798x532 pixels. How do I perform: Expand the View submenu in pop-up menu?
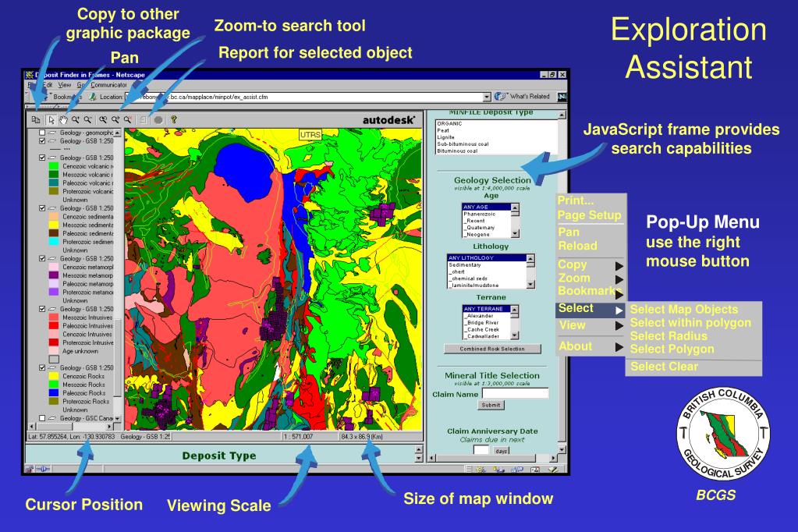pyautogui.click(x=619, y=326)
